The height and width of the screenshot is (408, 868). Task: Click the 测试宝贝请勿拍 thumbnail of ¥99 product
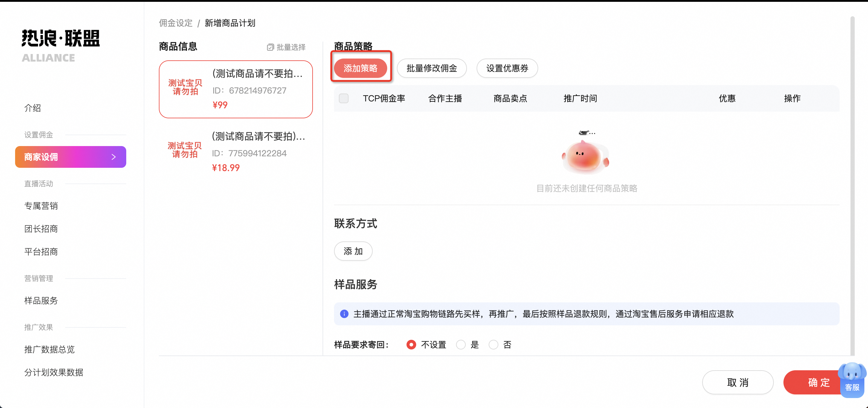tap(185, 87)
